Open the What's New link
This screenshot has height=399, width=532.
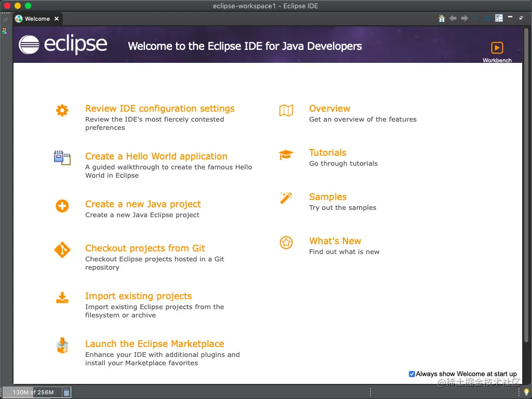coord(335,241)
